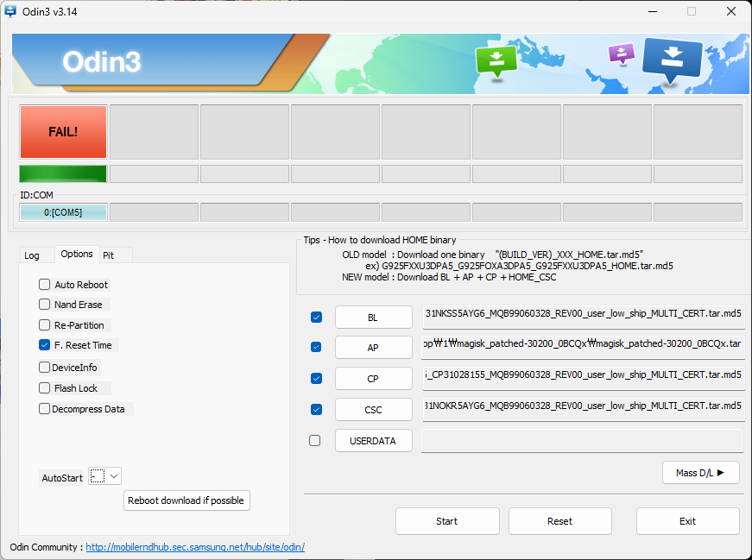Select the 0:[COM5] port box
The image size is (752, 560).
63,212
